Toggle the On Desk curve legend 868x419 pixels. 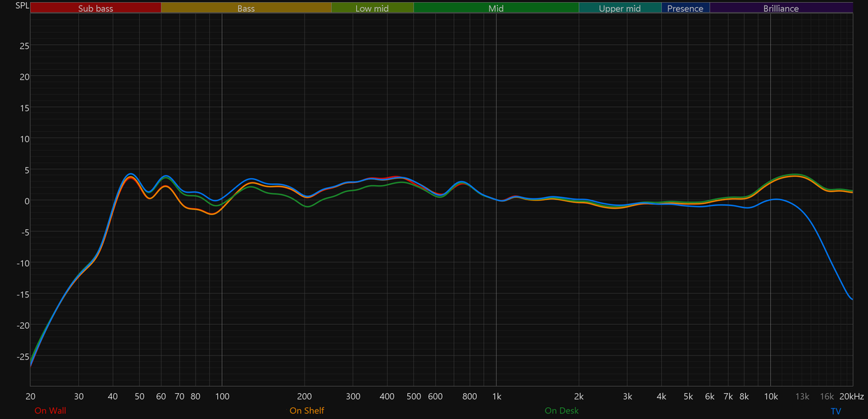(x=562, y=411)
